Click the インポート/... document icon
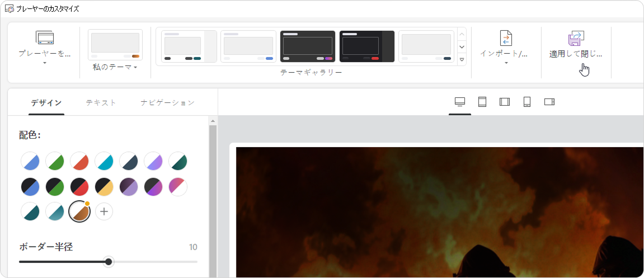This screenshot has height=278, width=644. [506, 38]
